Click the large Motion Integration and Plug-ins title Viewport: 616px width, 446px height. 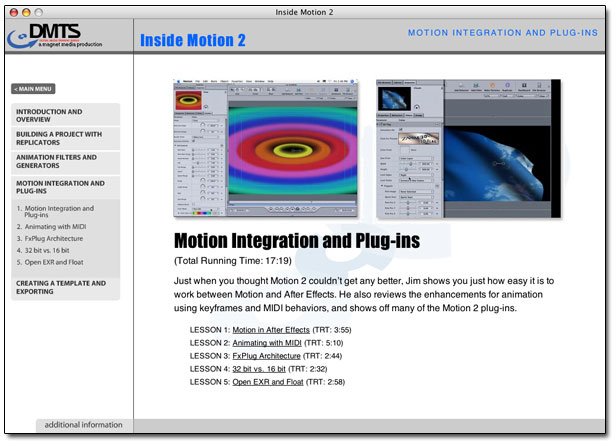point(297,240)
